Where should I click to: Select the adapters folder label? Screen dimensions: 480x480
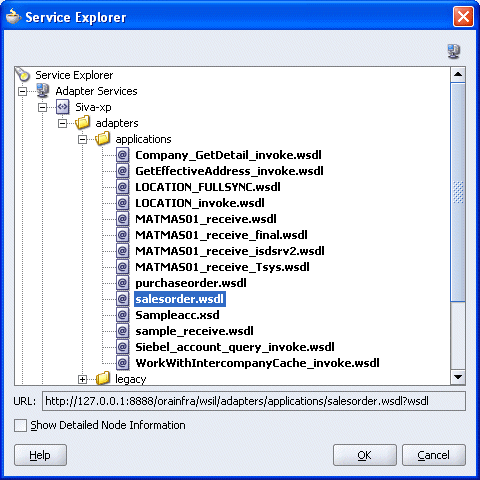[117, 123]
